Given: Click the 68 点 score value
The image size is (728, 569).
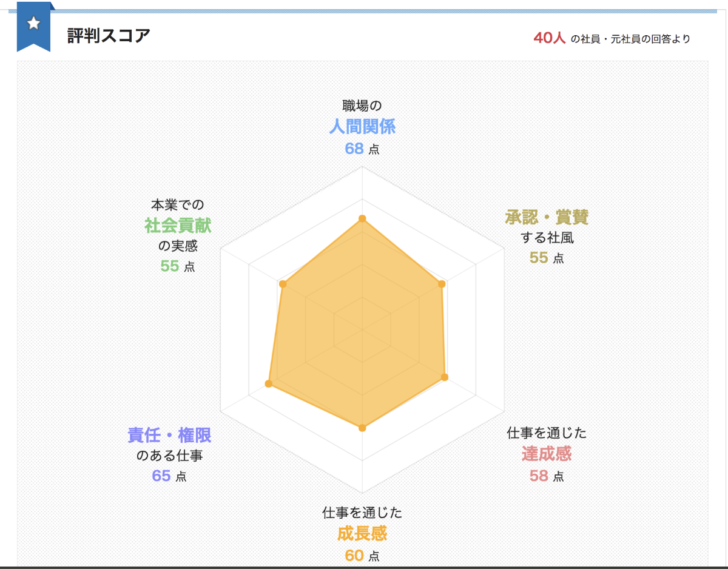Looking at the screenshot, I should (x=362, y=149).
